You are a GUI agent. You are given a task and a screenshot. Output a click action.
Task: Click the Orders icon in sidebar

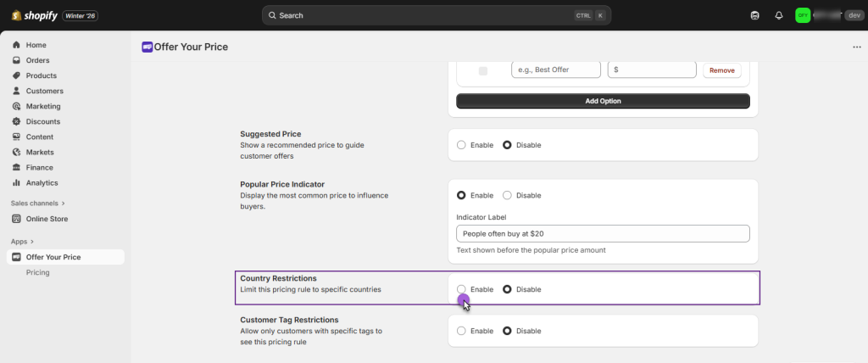point(17,60)
